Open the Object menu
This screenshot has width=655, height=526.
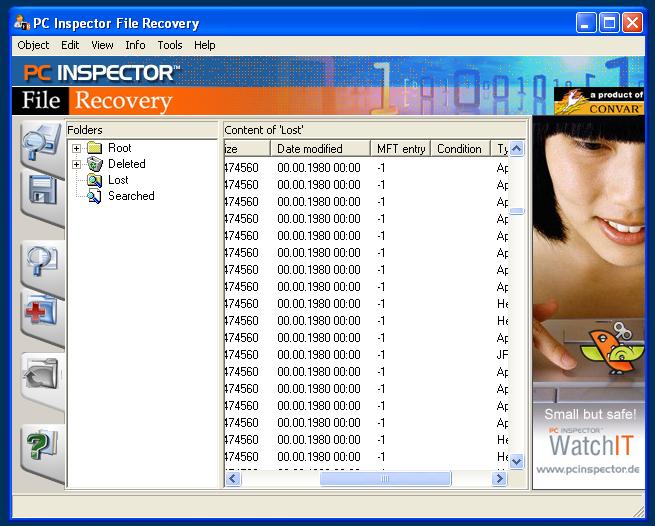pos(33,45)
